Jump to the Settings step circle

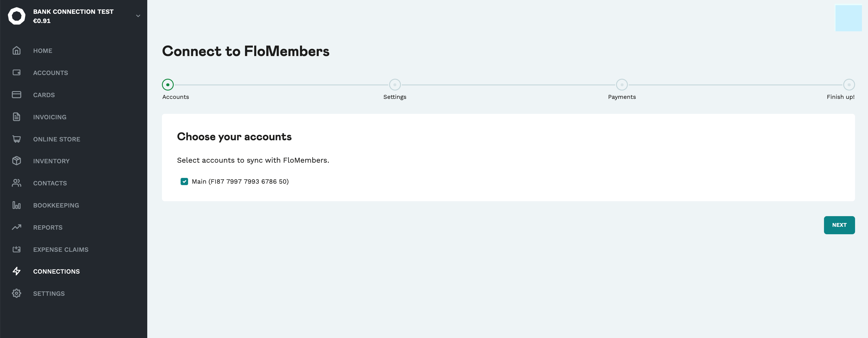click(x=395, y=84)
